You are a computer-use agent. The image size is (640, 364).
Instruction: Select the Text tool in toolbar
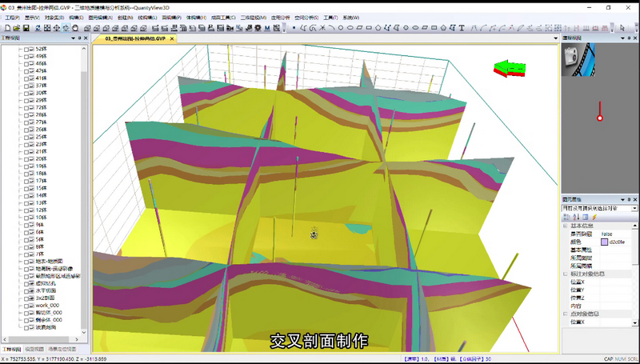coord(462,28)
